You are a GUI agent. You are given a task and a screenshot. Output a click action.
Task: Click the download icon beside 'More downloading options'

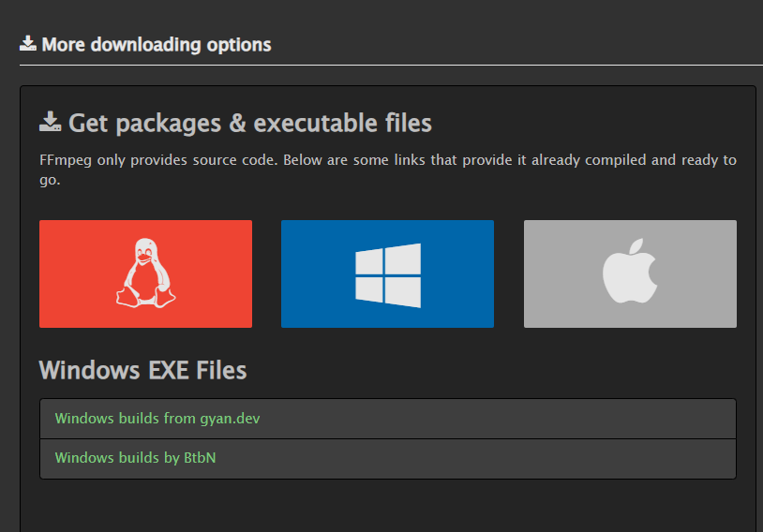tap(28, 43)
